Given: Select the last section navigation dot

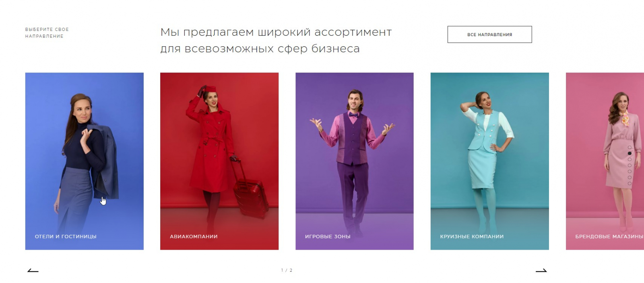Looking at the screenshot, I should [630, 183].
